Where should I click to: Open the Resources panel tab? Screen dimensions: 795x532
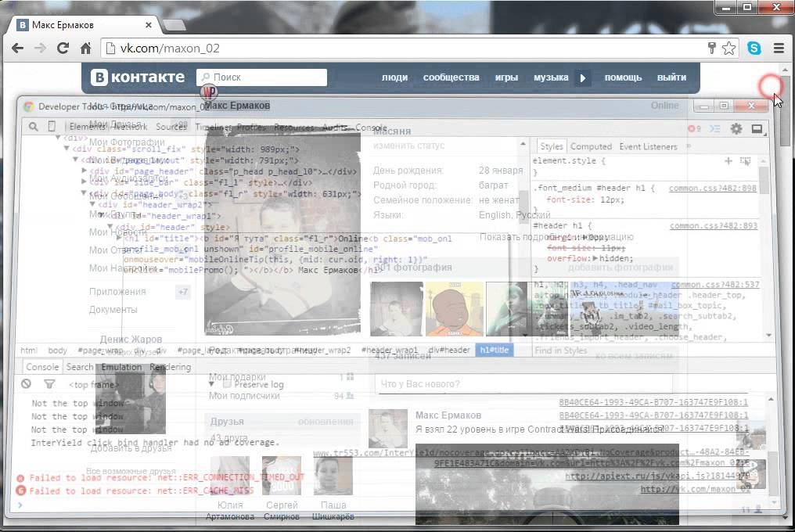click(x=293, y=127)
